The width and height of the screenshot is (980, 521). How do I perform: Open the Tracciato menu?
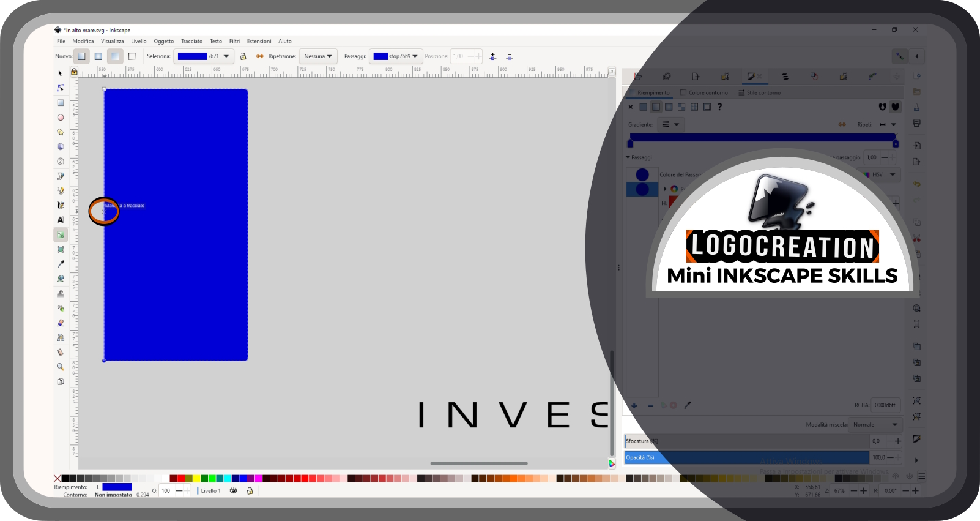[191, 42]
